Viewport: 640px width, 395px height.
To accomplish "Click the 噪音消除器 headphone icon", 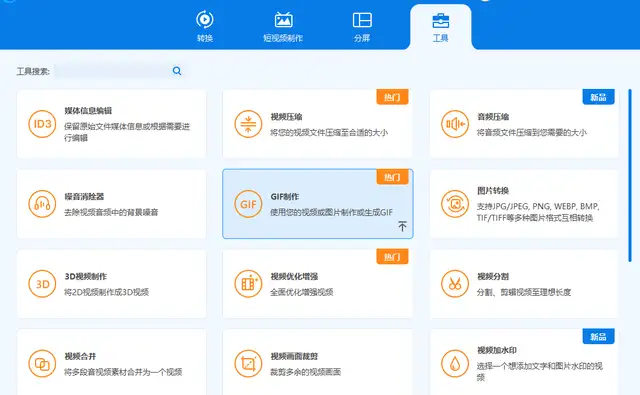I will [x=42, y=204].
